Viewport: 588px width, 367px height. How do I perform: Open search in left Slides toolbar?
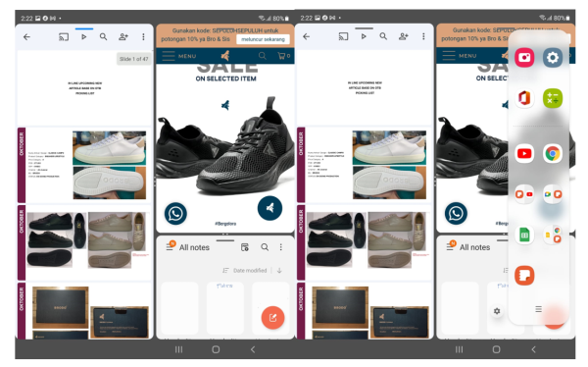(104, 37)
